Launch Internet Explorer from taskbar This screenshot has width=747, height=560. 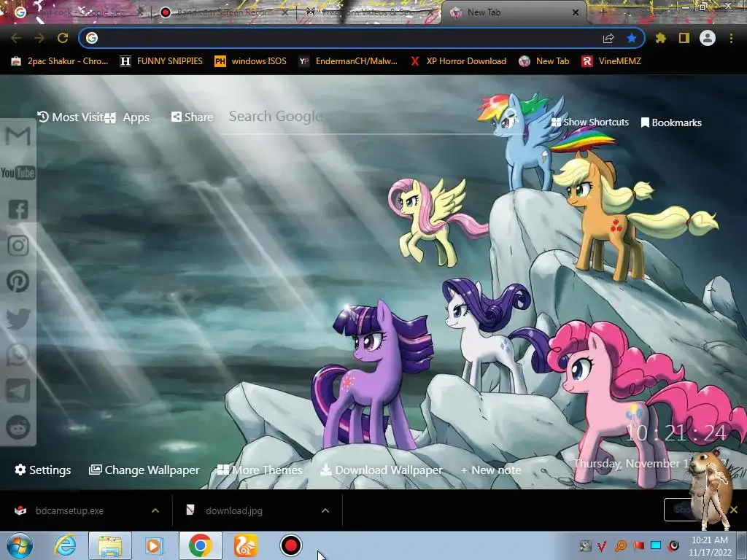65,545
